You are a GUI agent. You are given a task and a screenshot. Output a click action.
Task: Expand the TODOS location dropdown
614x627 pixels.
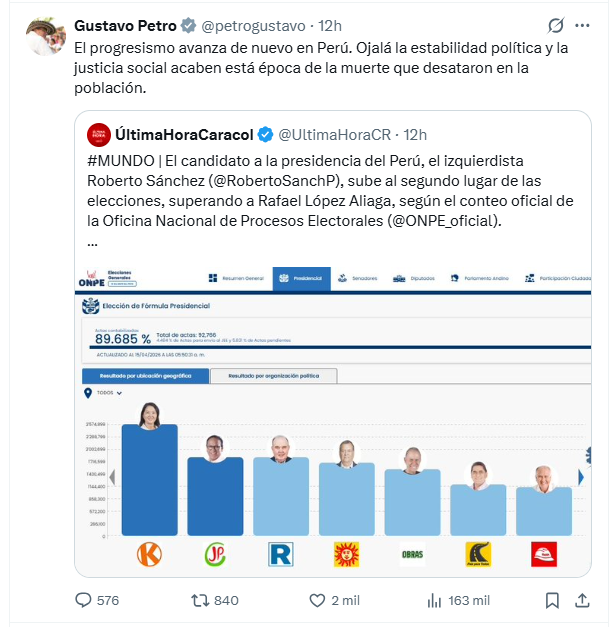pos(105,393)
